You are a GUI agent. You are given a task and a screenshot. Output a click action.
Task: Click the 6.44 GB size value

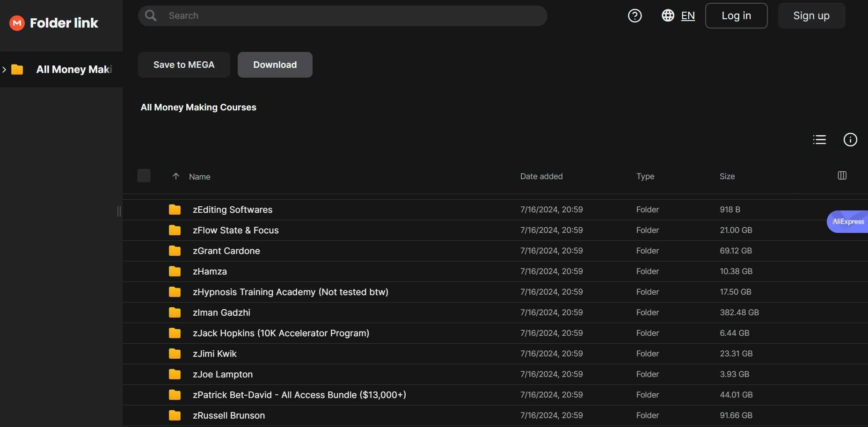[x=734, y=333]
